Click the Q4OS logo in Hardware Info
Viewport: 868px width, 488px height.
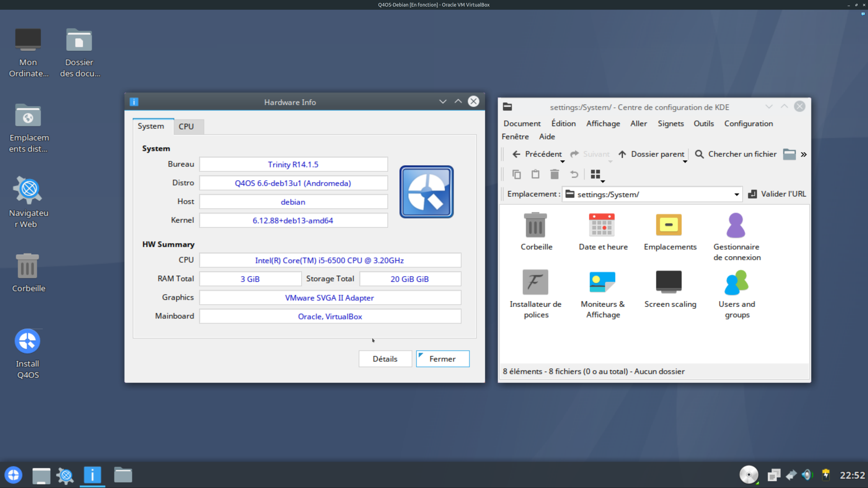pos(426,192)
